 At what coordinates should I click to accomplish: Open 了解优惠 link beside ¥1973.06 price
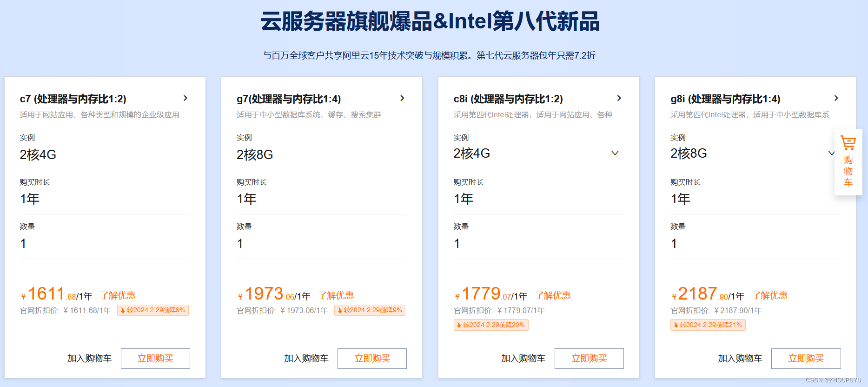pos(336,295)
